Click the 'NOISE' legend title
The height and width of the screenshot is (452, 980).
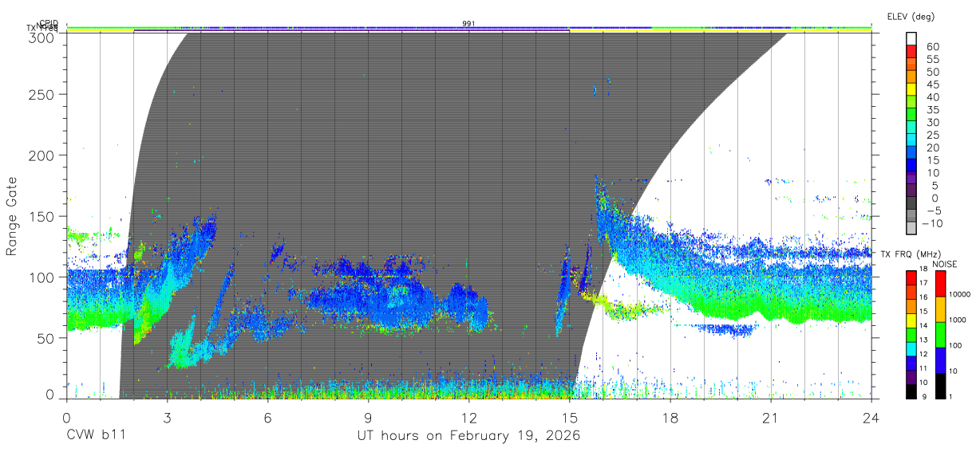pos(946,264)
